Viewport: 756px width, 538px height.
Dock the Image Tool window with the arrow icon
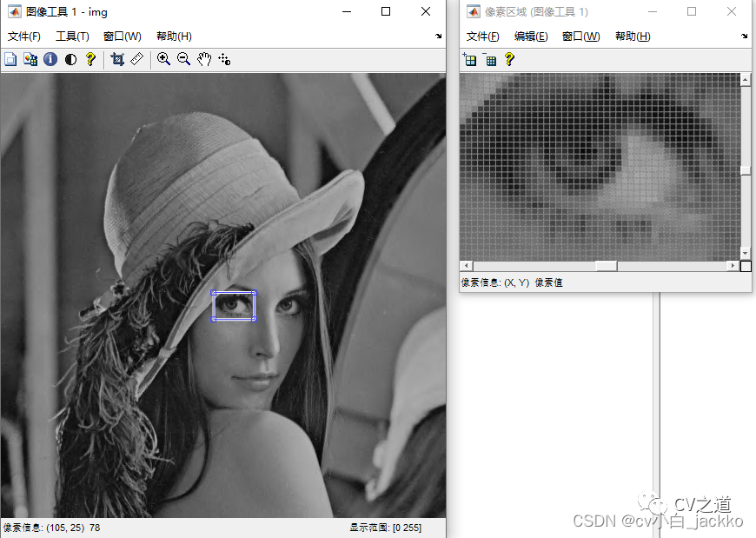(438, 36)
